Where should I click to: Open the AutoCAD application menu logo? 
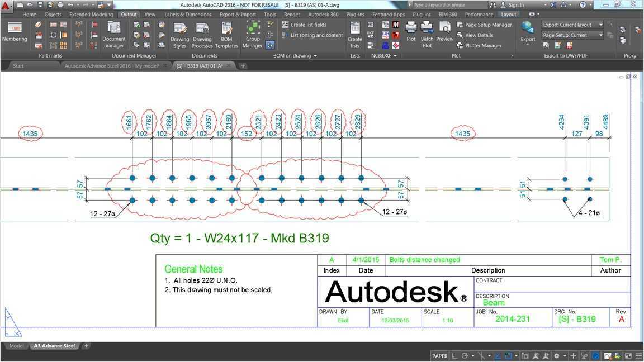(6, 6)
